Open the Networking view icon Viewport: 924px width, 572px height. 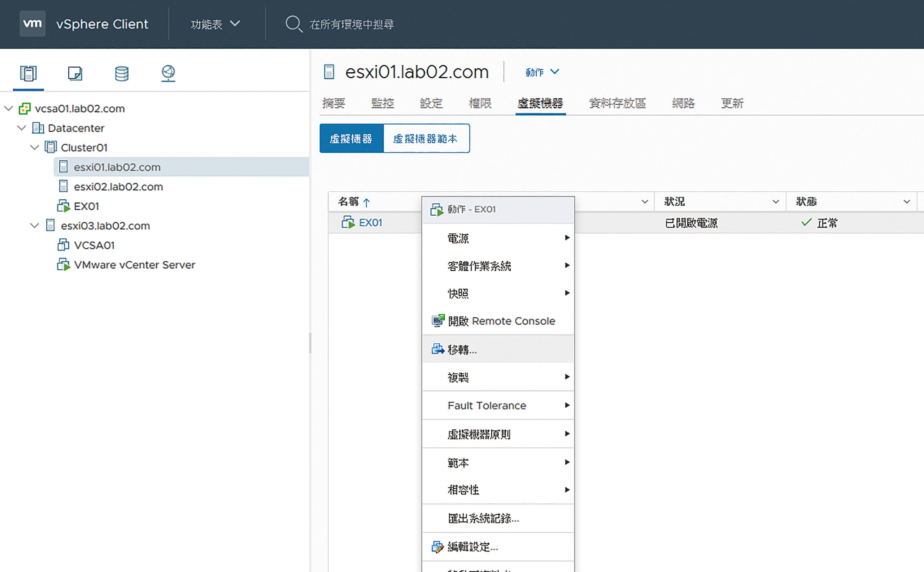pos(168,73)
